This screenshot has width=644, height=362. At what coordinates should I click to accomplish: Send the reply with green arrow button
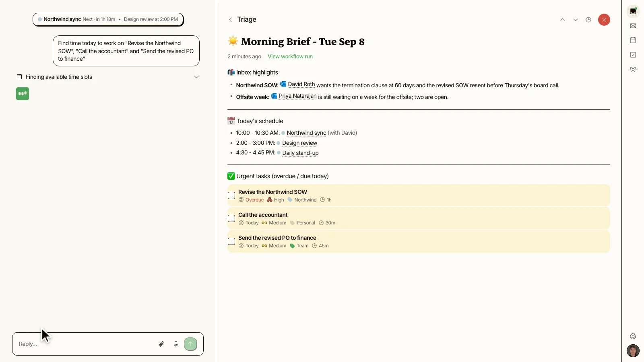[x=191, y=344]
